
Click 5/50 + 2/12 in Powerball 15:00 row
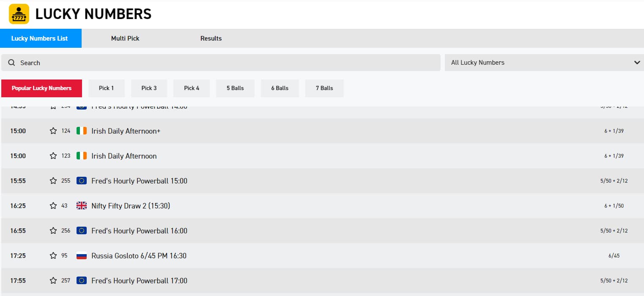click(x=614, y=181)
